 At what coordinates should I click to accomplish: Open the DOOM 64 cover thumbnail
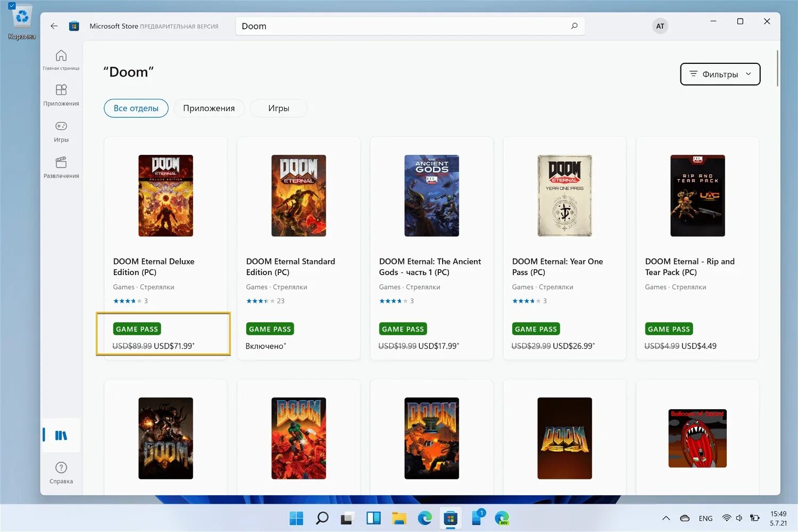point(564,438)
